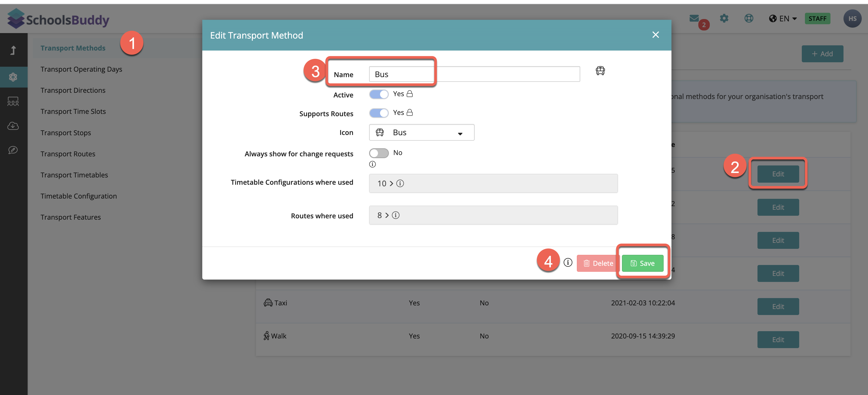Click the help lifebuoy icon
This screenshot has width=868, height=395.
(x=749, y=18)
